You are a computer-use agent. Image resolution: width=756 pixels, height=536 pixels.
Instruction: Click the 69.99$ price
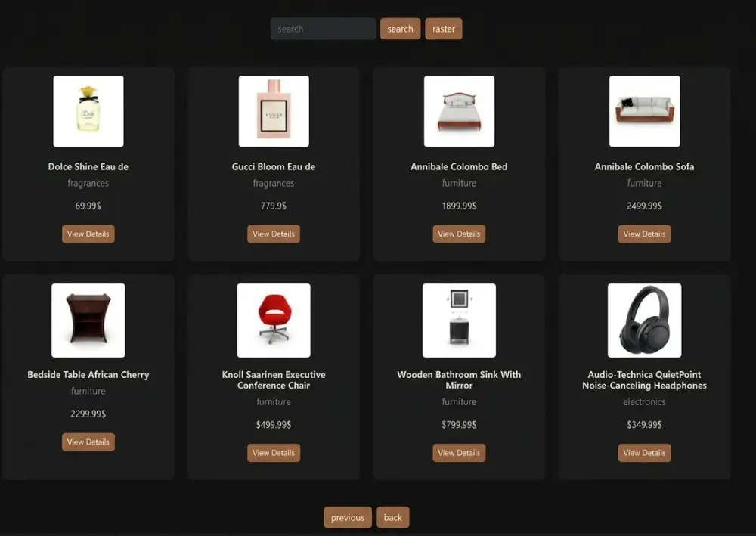[x=88, y=206]
